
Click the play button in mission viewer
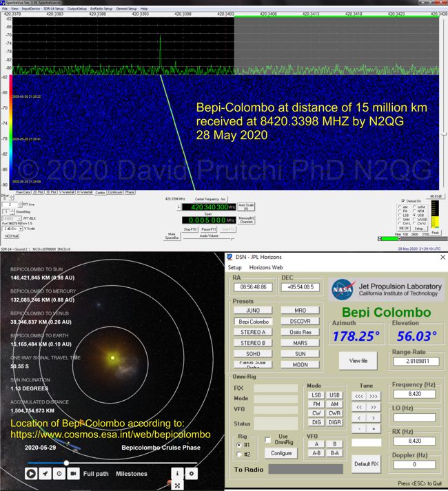point(31,474)
